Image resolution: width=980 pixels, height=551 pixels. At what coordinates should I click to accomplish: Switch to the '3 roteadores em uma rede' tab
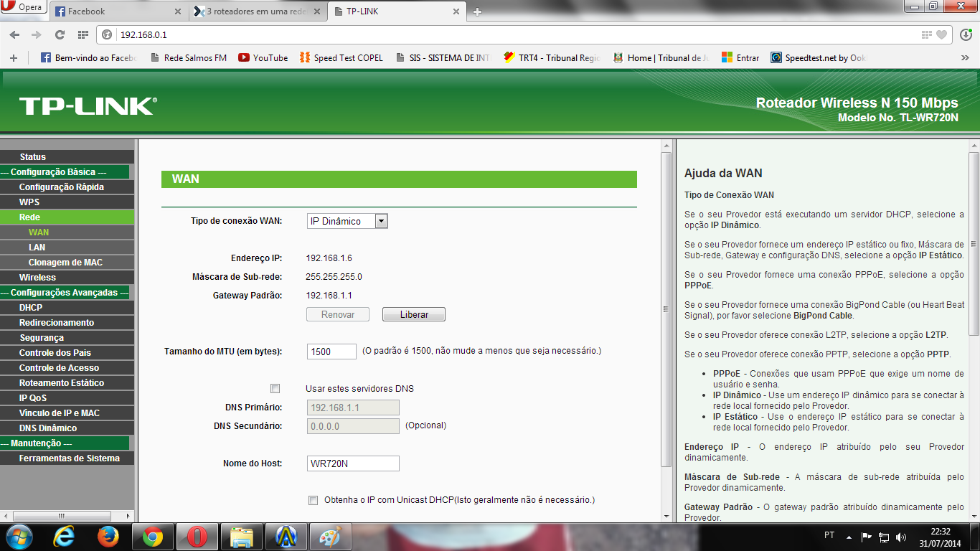pos(258,11)
